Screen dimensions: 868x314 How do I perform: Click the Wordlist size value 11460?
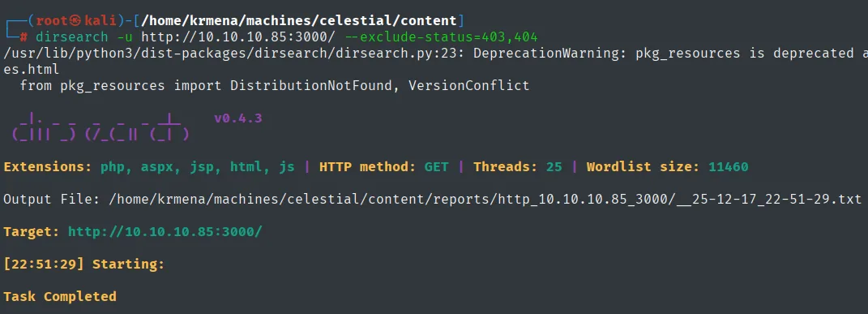click(728, 166)
